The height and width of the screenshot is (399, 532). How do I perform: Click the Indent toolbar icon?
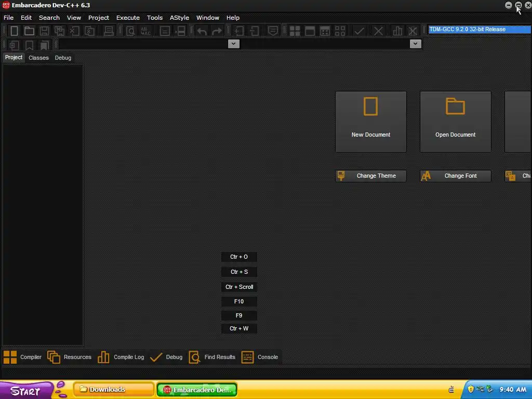pos(239,31)
